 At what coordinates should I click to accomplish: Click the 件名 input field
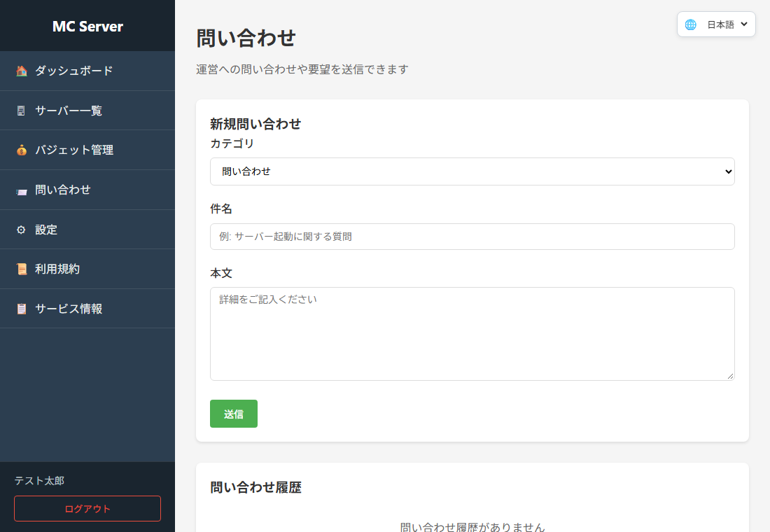click(472, 237)
